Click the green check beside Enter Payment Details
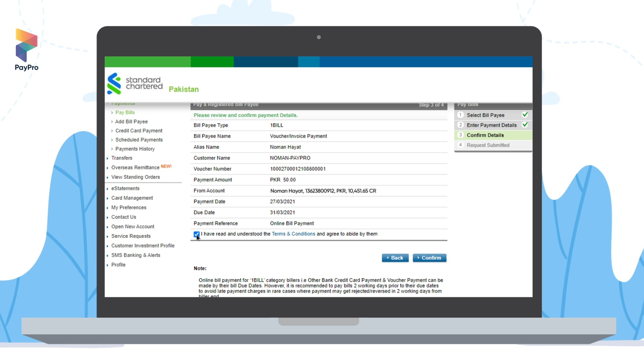Screen dimensions: 644x362 pos(525,125)
